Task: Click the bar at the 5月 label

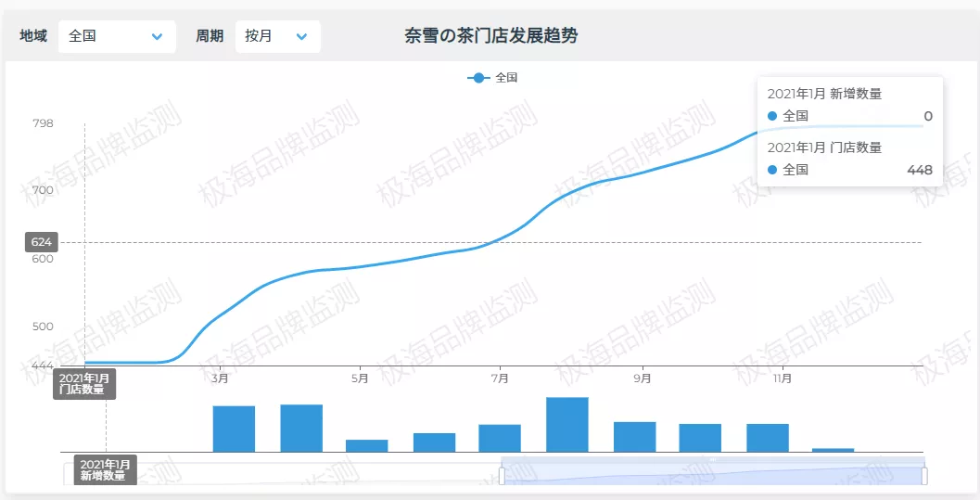Action: pyautogui.click(x=367, y=445)
